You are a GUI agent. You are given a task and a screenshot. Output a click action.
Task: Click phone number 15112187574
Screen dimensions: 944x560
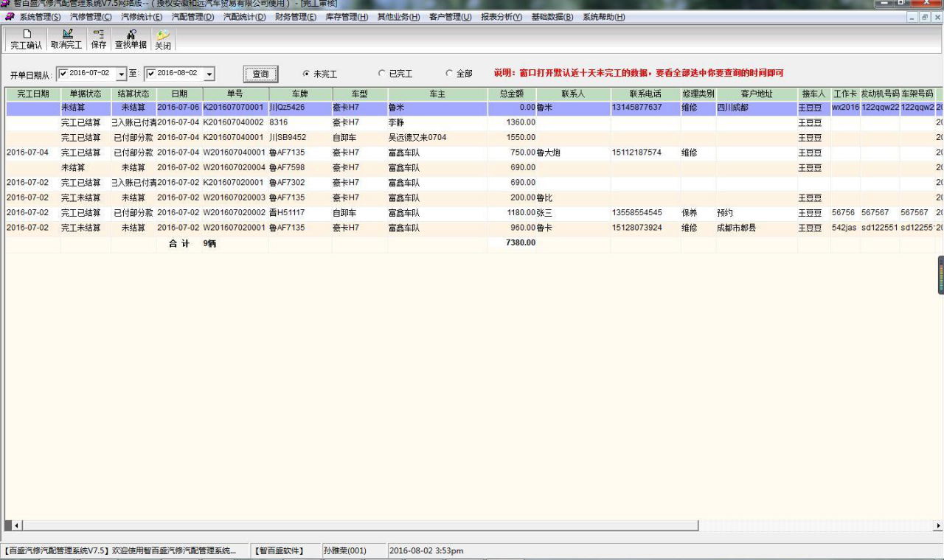[637, 153]
